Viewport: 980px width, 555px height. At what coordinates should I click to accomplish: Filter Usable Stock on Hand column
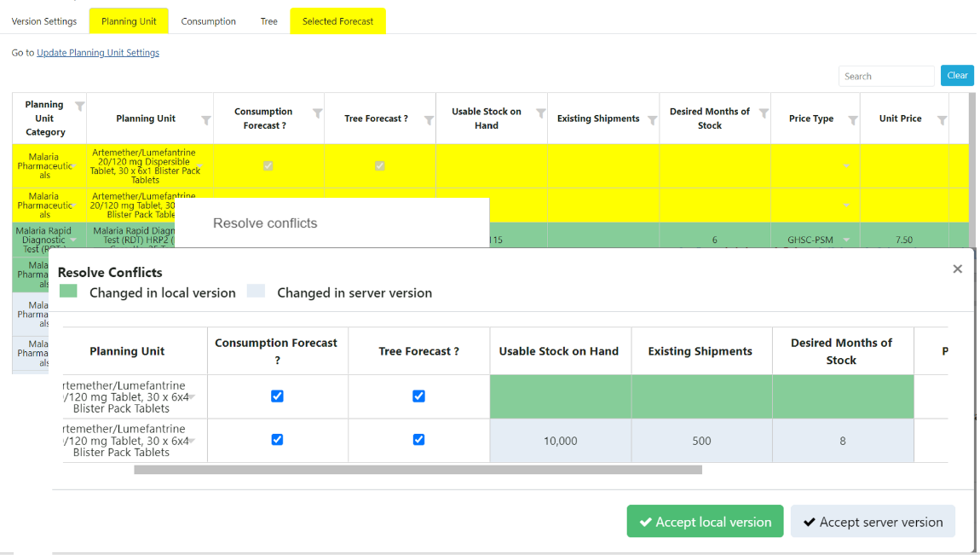pos(540,113)
